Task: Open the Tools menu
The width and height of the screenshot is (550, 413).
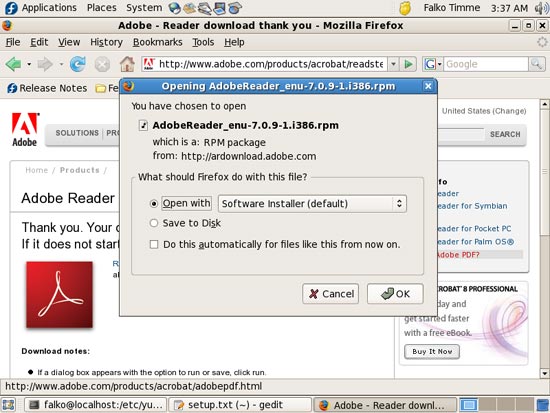Action: click(203, 42)
